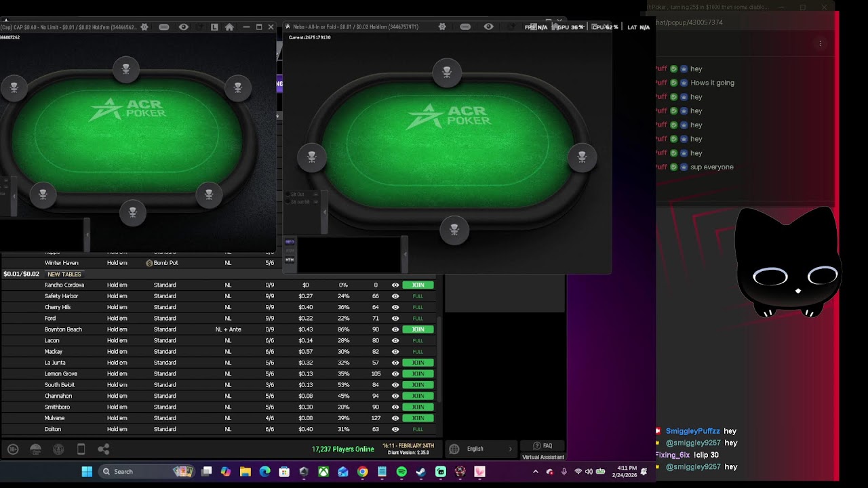The image size is (868, 488).
Task: Select the Winter Haven table row
Action: coord(218,263)
